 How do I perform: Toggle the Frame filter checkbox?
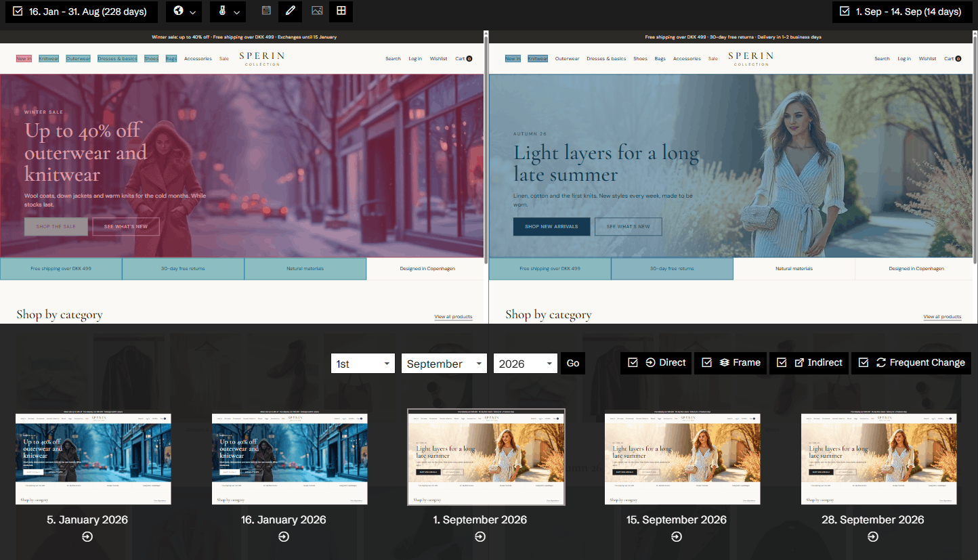pos(707,363)
